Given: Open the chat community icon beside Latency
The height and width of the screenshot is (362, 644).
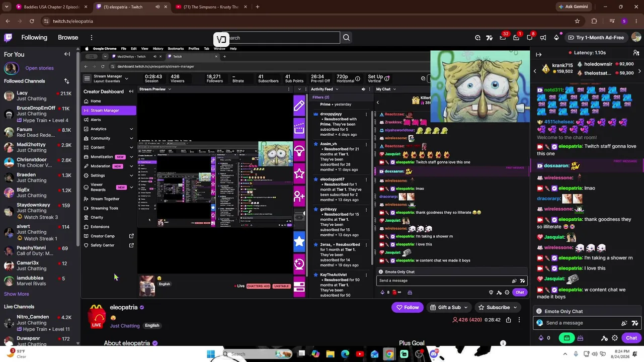Looking at the screenshot, I should (636, 53).
